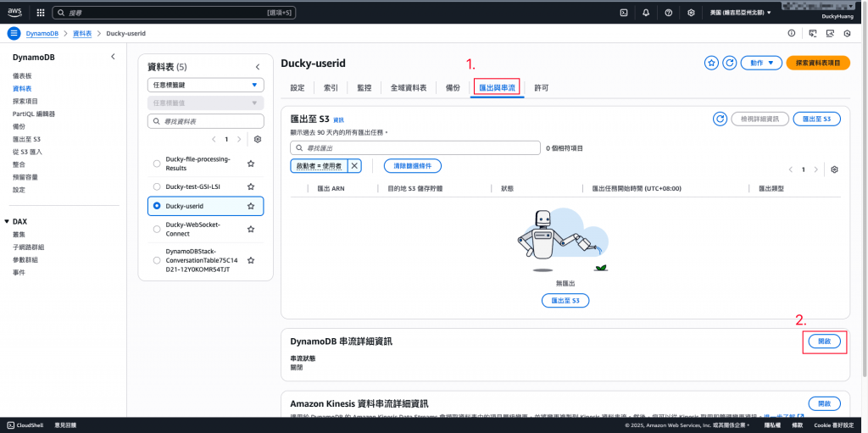Image resolution: width=868 pixels, height=433 pixels.
Task: Collapse the DynamoDB side navigation
Action: click(x=113, y=57)
